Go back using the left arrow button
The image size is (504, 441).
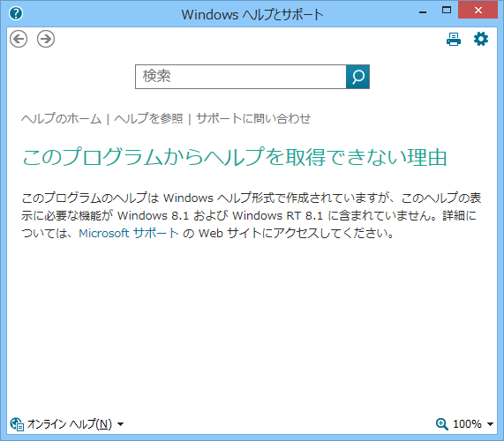click(19, 39)
